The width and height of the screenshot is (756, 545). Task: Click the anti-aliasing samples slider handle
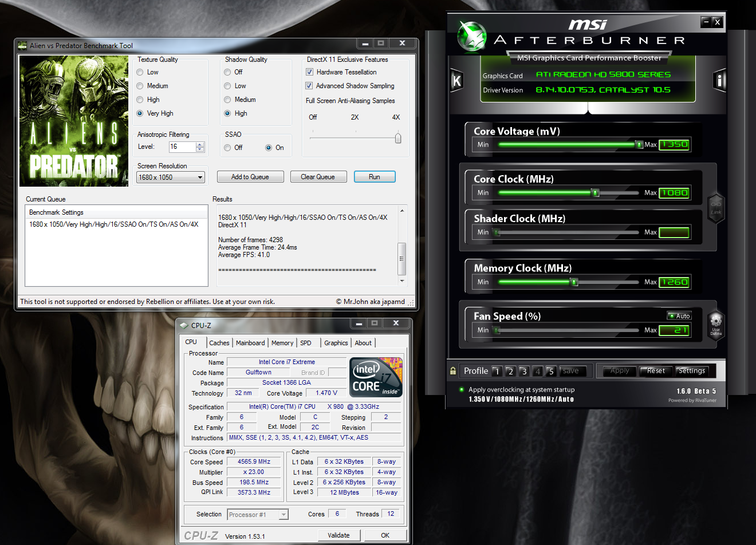pyautogui.click(x=398, y=138)
